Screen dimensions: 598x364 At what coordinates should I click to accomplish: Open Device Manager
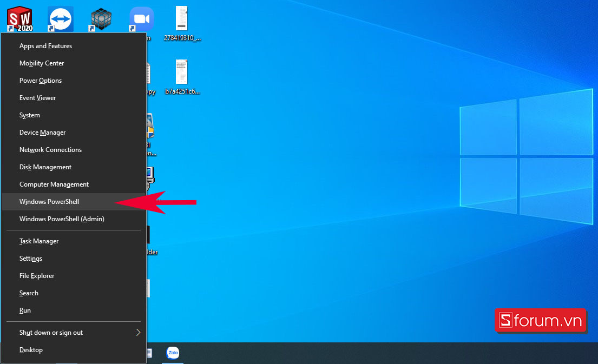[74, 133]
